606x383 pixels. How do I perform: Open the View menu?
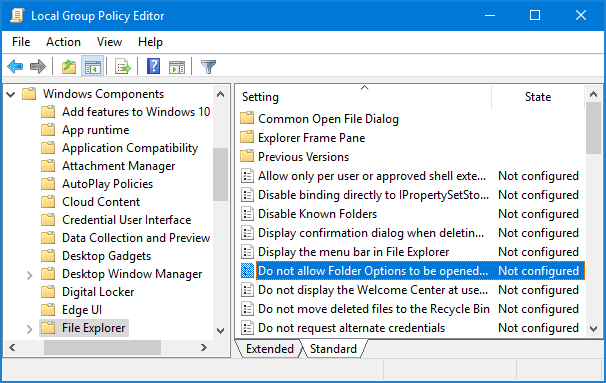coord(109,42)
